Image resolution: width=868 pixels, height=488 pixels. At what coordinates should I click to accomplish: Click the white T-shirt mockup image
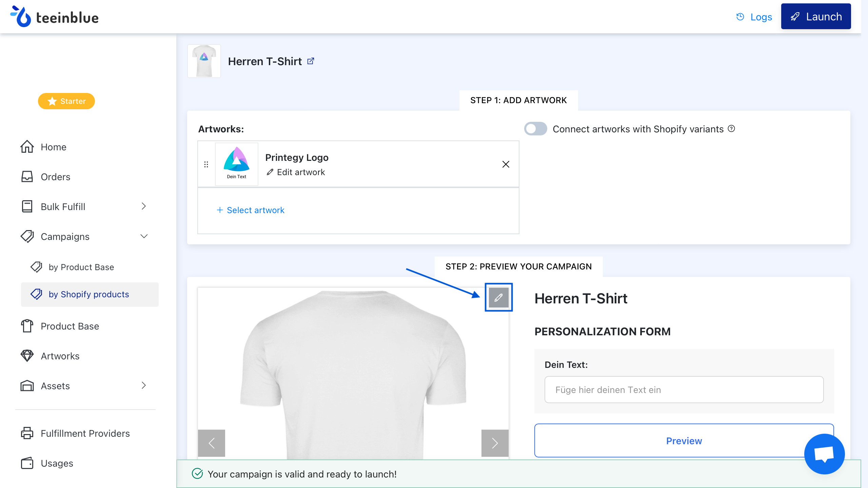point(353,373)
